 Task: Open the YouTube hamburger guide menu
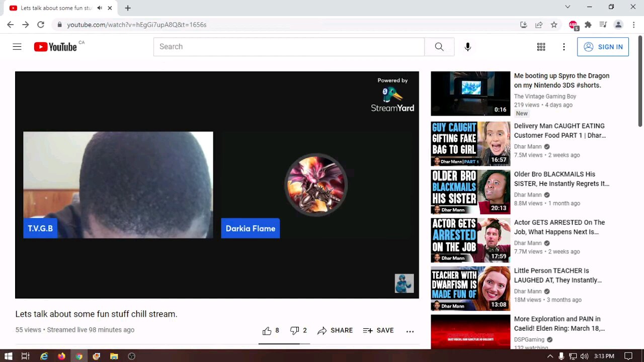17,47
